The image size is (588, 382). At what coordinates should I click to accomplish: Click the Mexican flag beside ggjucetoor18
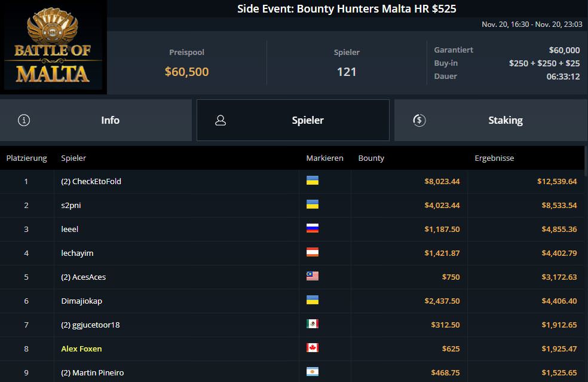(x=312, y=324)
